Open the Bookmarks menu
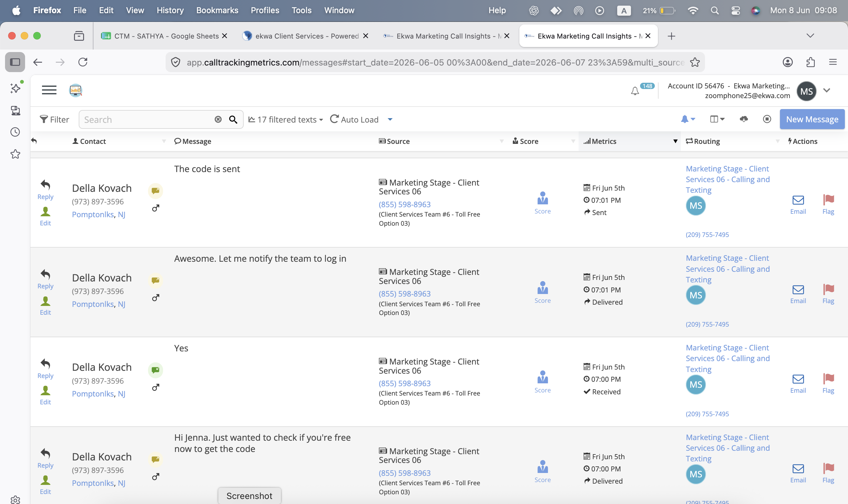The width and height of the screenshot is (848, 504). (x=217, y=10)
